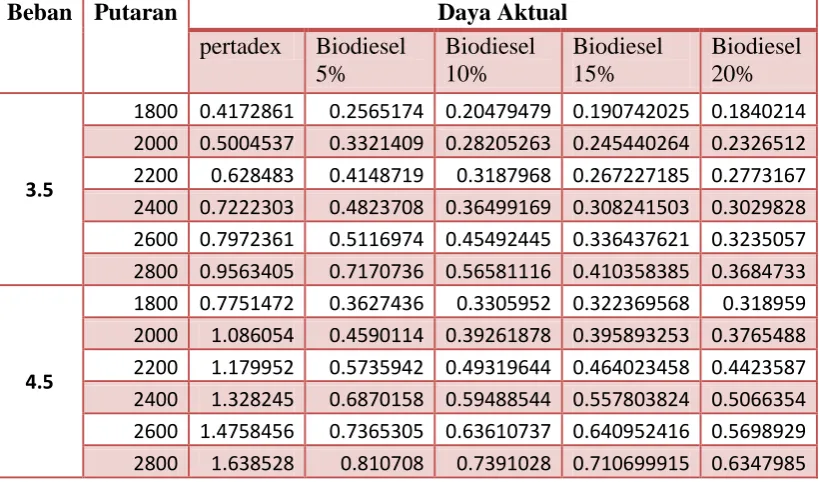Select the Putaran column header
819x482 pixels.
point(136,46)
